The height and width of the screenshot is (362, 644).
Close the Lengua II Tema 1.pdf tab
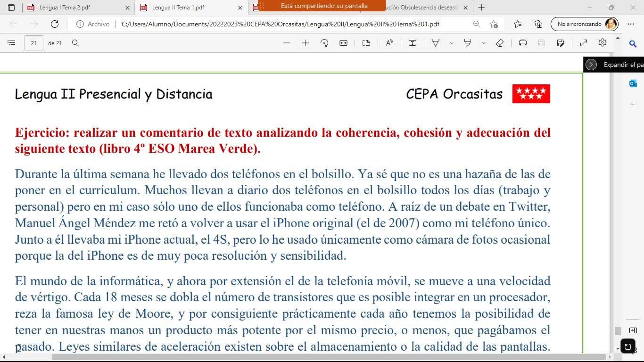tap(240, 8)
